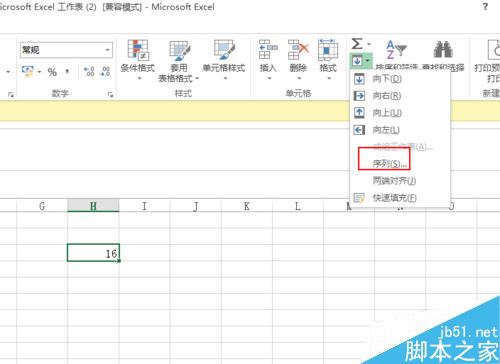Expand the Fill button dropdown arrow
Screen dimensions: 500x364
367,61
